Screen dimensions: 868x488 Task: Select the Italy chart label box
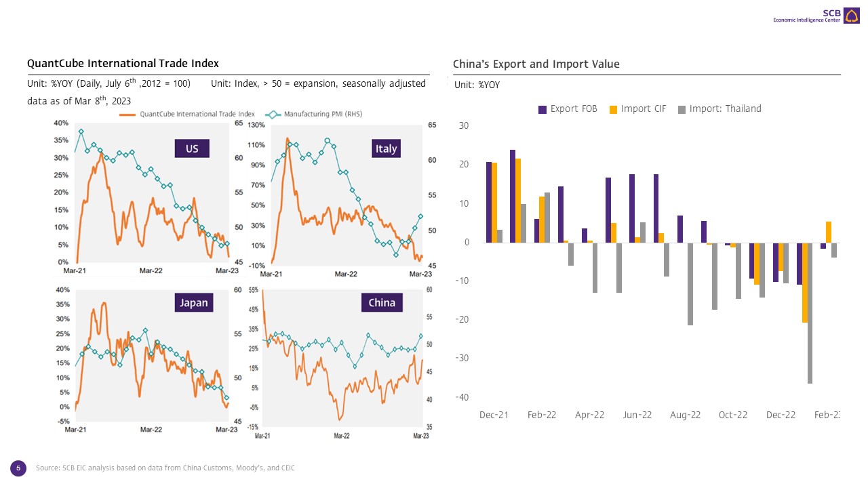coord(386,148)
